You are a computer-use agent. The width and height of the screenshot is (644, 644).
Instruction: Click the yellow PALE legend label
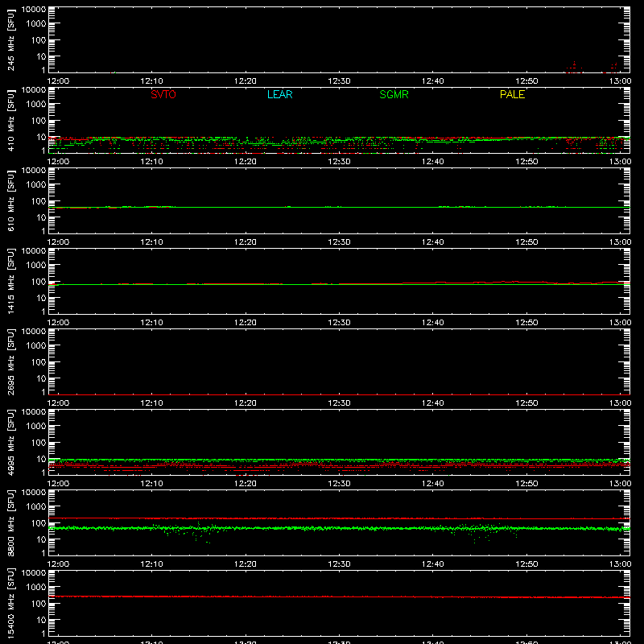(512, 94)
